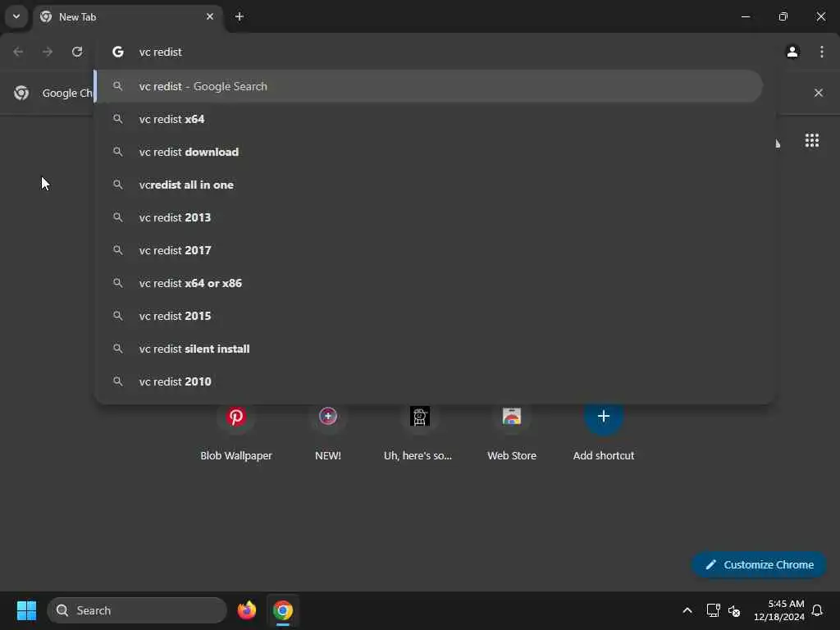Open the Chrome three-dot menu
The width and height of the screenshot is (840, 630).
click(x=821, y=52)
